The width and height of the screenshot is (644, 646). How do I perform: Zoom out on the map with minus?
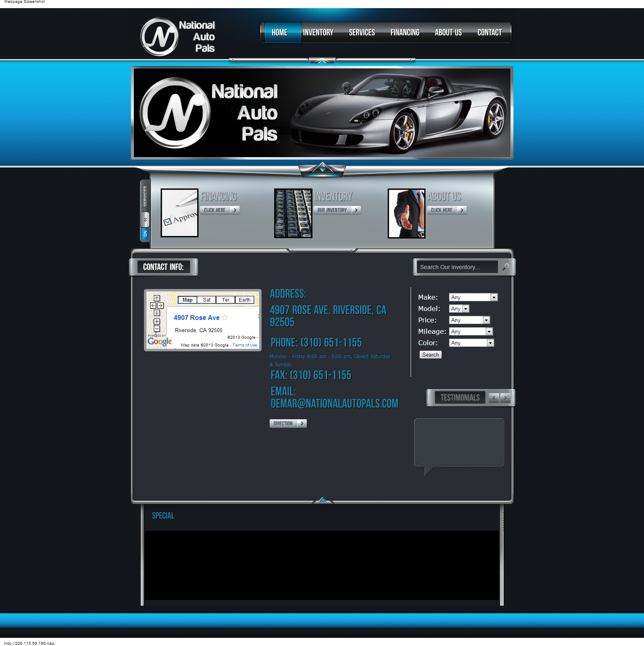pos(157,328)
